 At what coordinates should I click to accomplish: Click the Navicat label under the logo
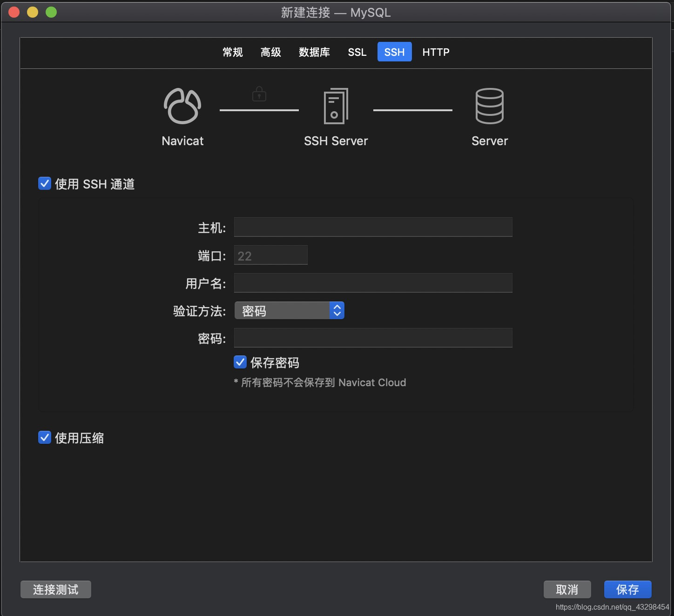tap(182, 141)
